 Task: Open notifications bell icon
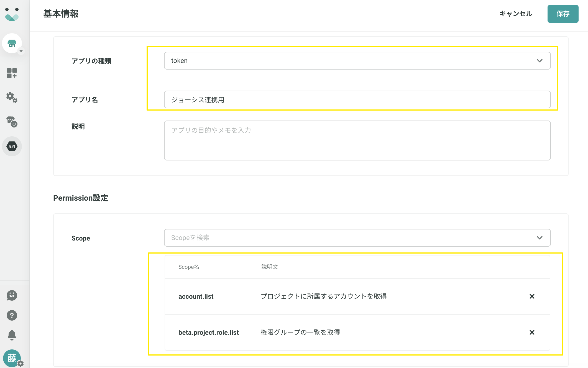click(x=12, y=335)
